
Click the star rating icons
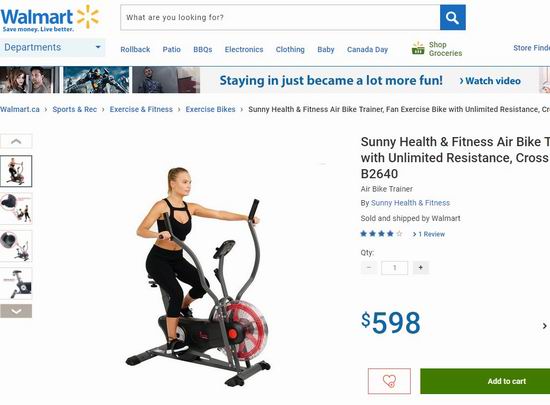[381, 234]
